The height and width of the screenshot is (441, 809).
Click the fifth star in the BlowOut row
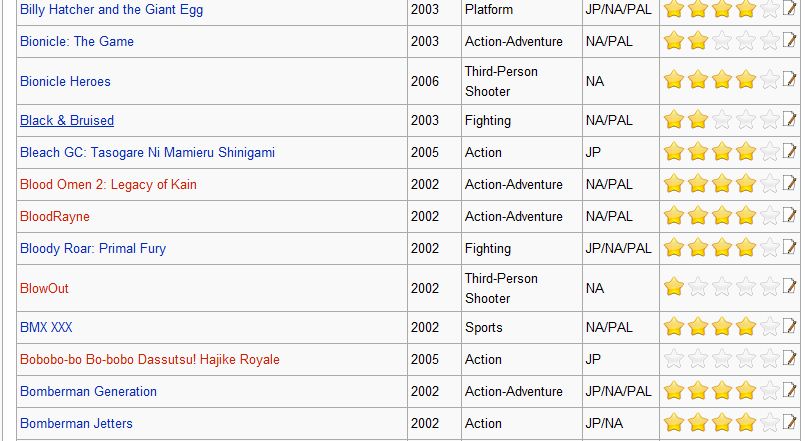[x=770, y=287]
